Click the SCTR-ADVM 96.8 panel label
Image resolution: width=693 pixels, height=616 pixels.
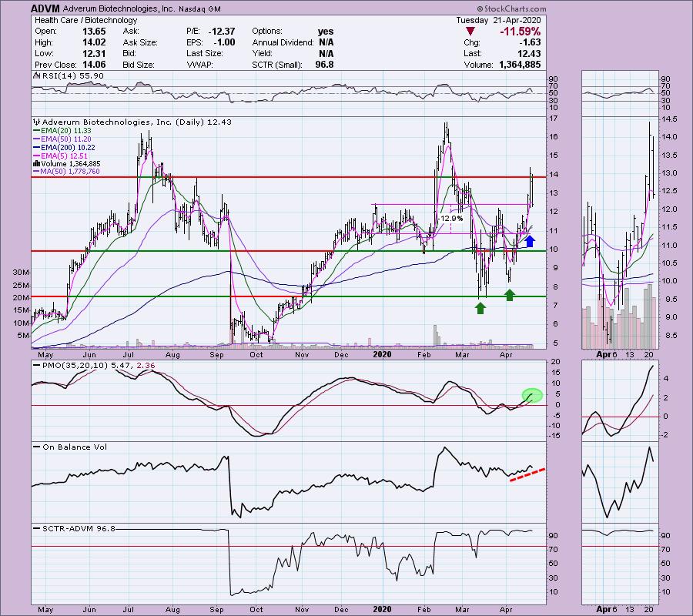pos(75,528)
